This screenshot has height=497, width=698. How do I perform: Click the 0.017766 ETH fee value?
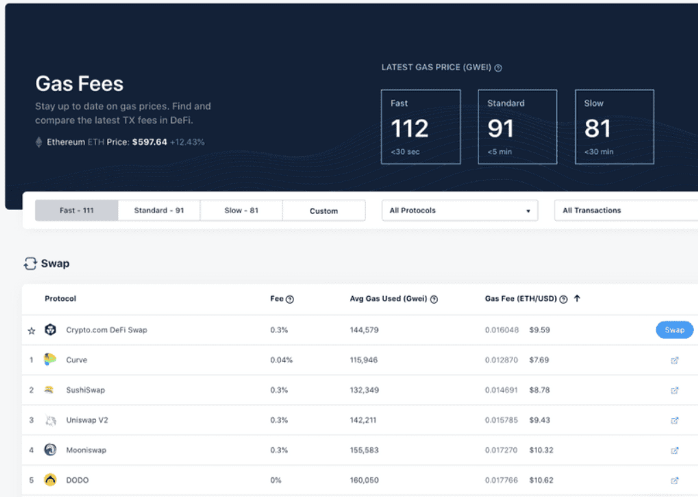pyautogui.click(x=501, y=480)
